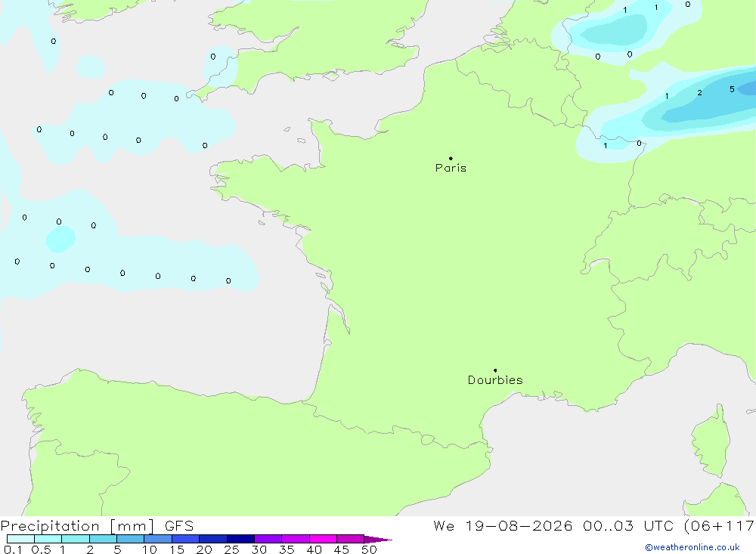Select the Dourbies location dot marker
Screen dimensions: 756x554
coord(495,370)
